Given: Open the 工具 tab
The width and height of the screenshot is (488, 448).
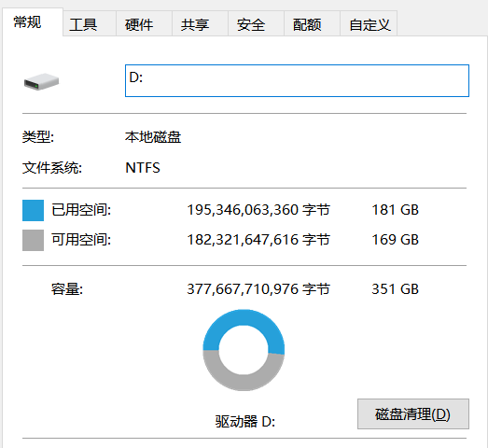Looking at the screenshot, I should click(90, 24).
